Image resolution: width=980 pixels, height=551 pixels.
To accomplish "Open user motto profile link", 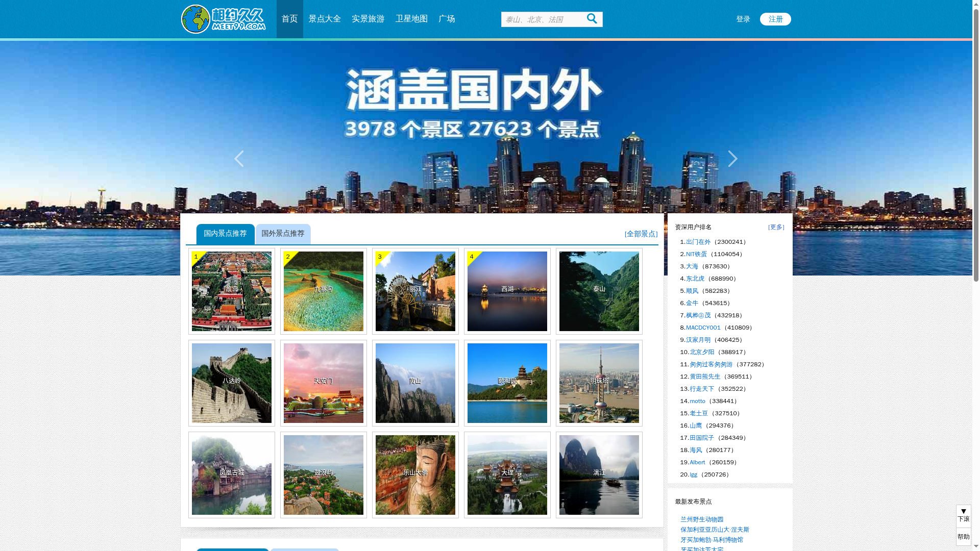I will point(697,401).
